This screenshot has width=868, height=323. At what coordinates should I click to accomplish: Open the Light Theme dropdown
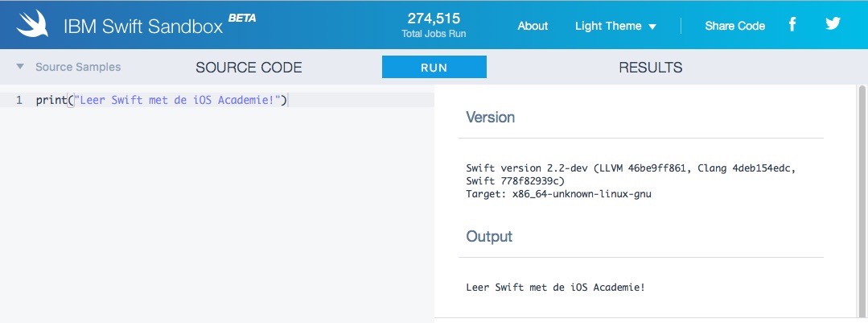[x=608, y=26]
